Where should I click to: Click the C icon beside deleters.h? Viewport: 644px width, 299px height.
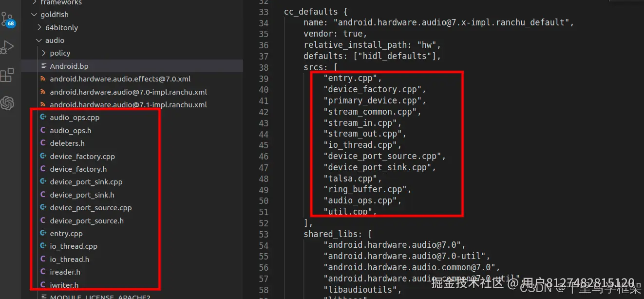(43, 143)
